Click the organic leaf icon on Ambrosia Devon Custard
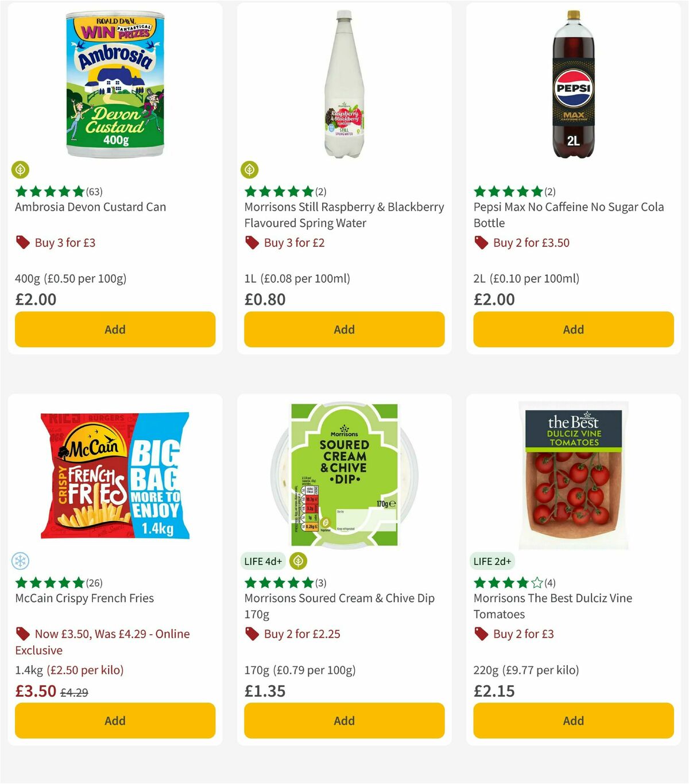This screenshot has height=784, width=689. coord(20,170)
